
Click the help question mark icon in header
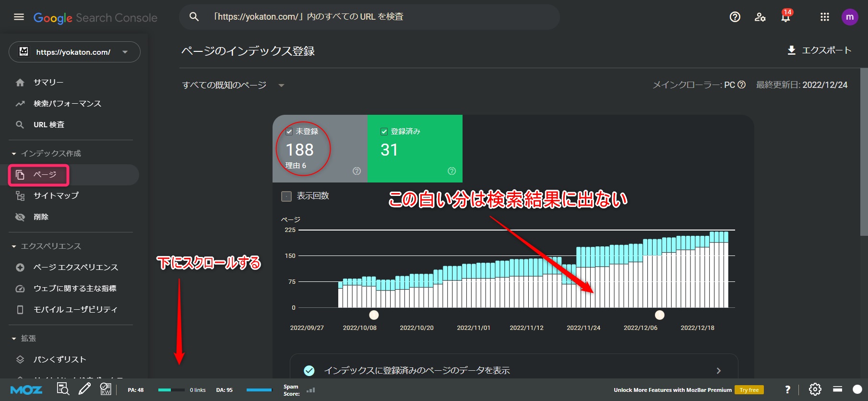click(x=735, y=17)
